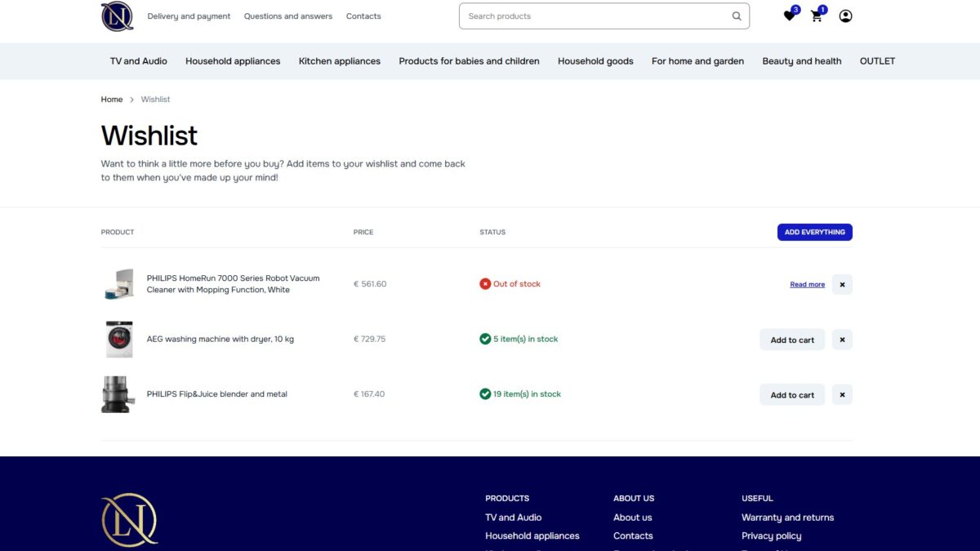Open PHILIPS HomeRun 7000 product title
The height and width of the screenshot is (551, 980).
tap(233, 284)
